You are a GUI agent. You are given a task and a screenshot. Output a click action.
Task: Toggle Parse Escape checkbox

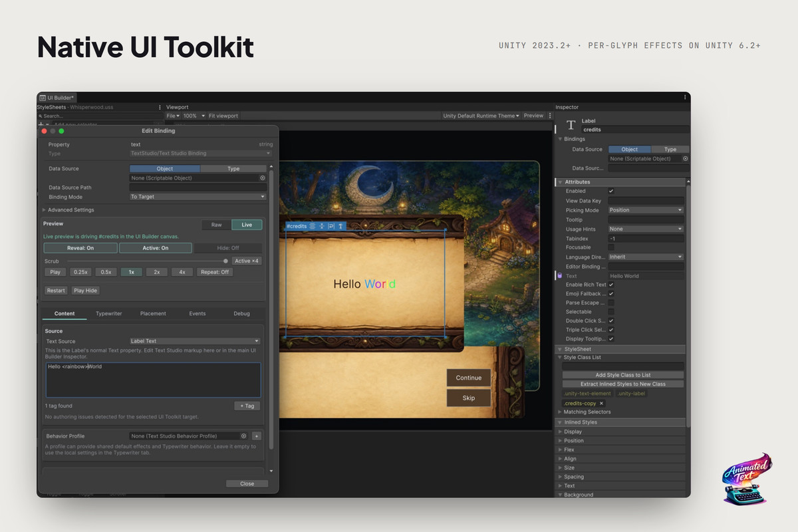click(611, 303)
